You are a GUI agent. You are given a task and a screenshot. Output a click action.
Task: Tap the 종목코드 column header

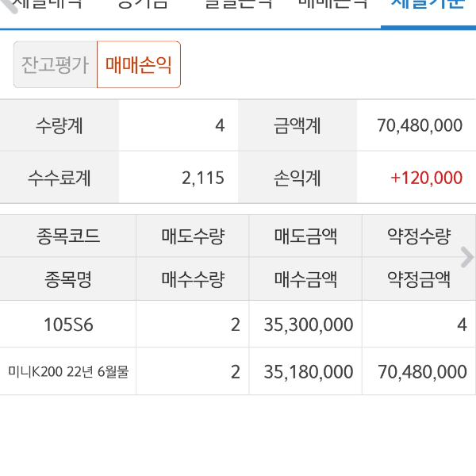pos(68,236)
